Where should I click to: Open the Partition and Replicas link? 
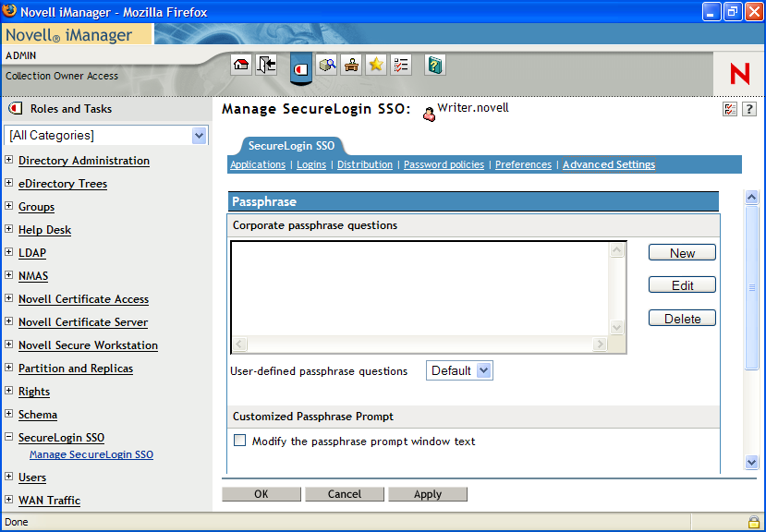point(76,369)
